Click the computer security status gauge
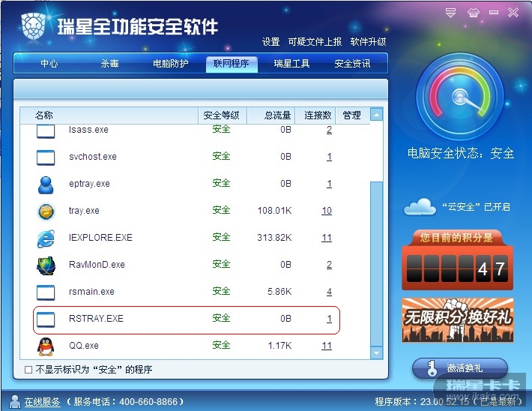The height and width of the screenshot is (411, 532). click(x=460, y=97)
